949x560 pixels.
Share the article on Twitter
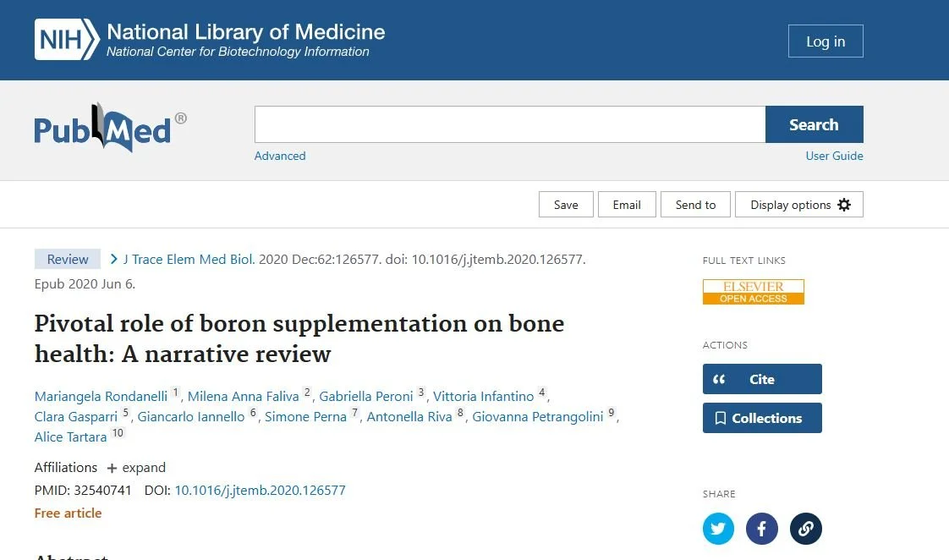[718, 528]
